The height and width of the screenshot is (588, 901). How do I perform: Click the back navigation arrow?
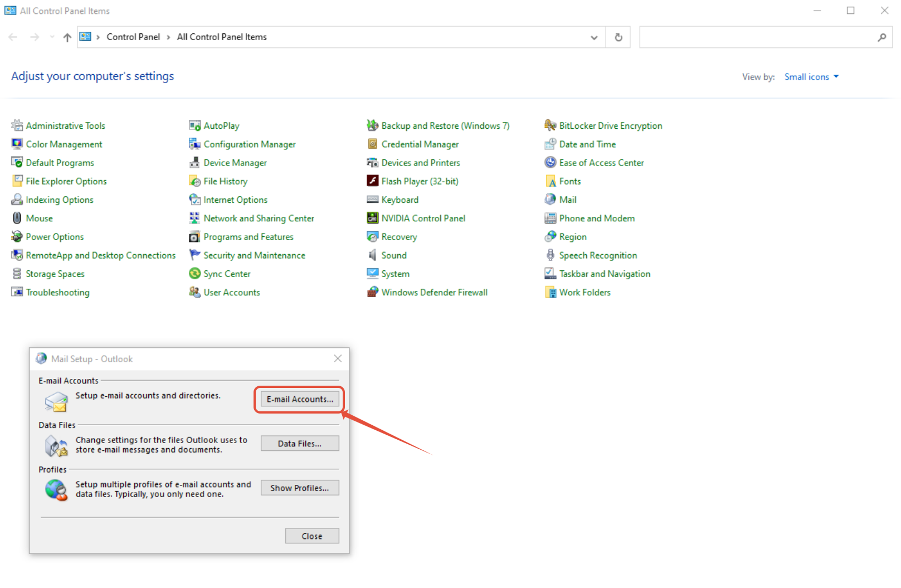coord(13,37)
